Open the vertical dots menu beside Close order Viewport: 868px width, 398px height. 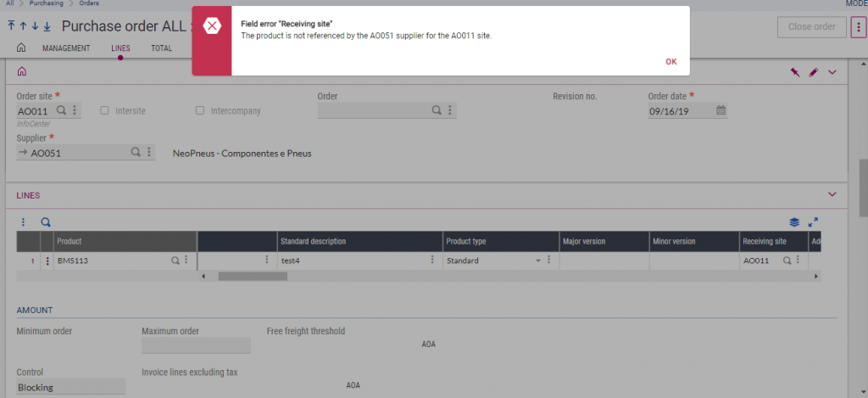pyautogui.click(x=858, y=26)
